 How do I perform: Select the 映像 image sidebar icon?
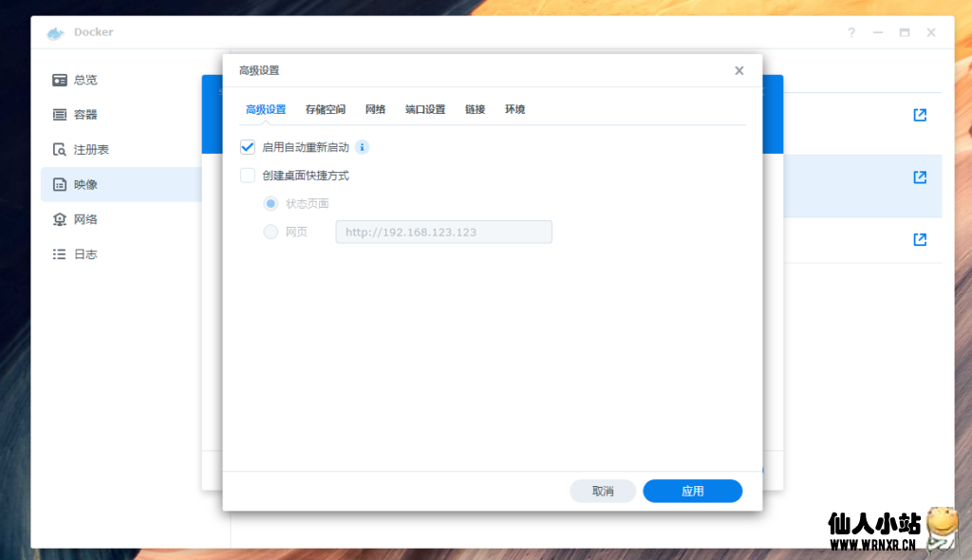point(60,185)
